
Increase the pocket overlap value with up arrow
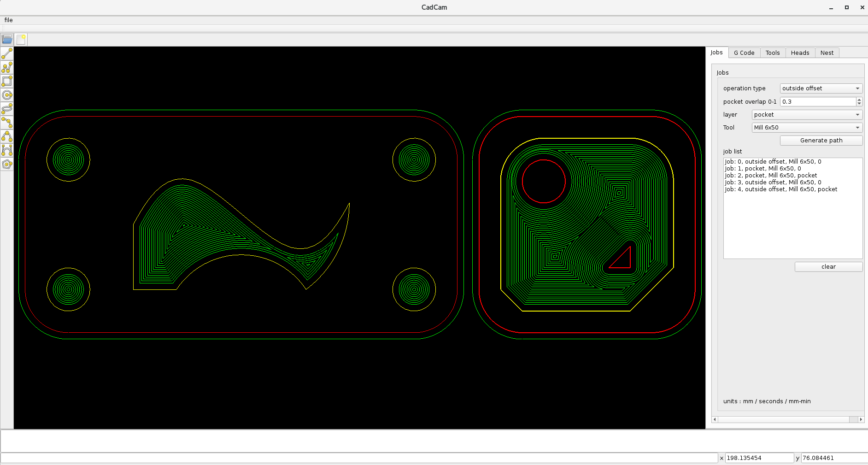(859, 100)
